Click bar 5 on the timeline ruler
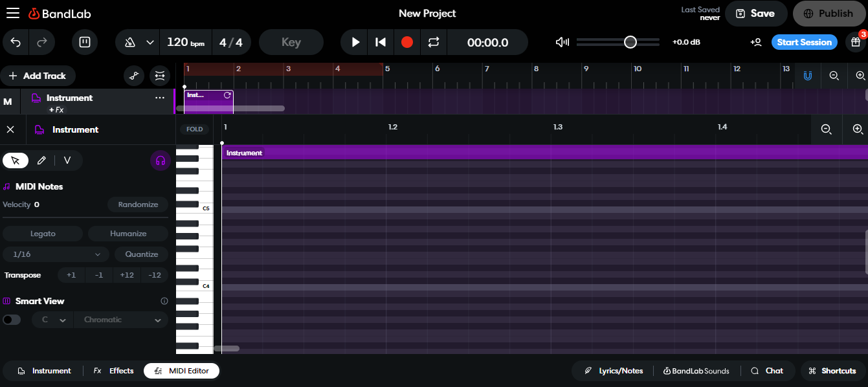This screenshot has height=387, width=868. tap(387, 69)
